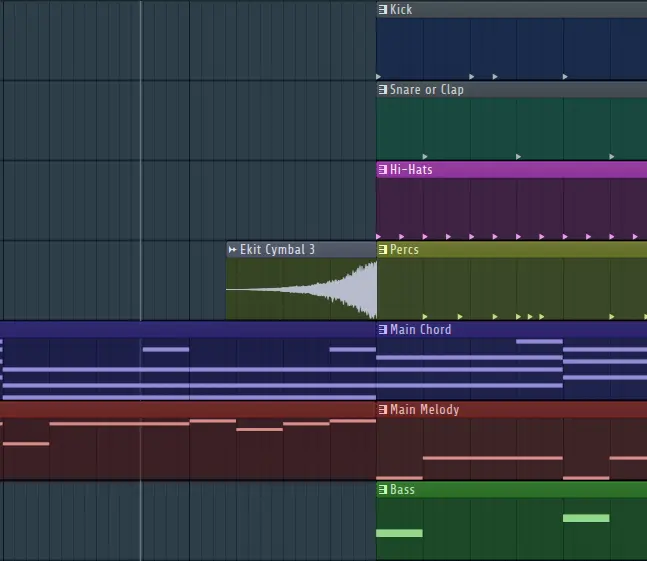Open the Main Melody clip menu icon
The width and height of the screenshot is (647, 561).
[x=383, y=410]
